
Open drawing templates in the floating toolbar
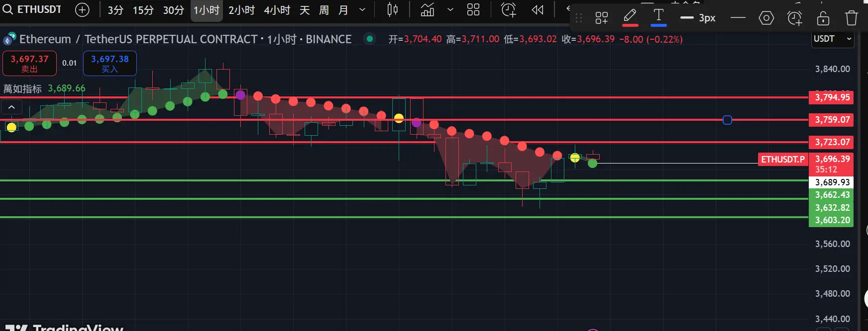[602, 18]
